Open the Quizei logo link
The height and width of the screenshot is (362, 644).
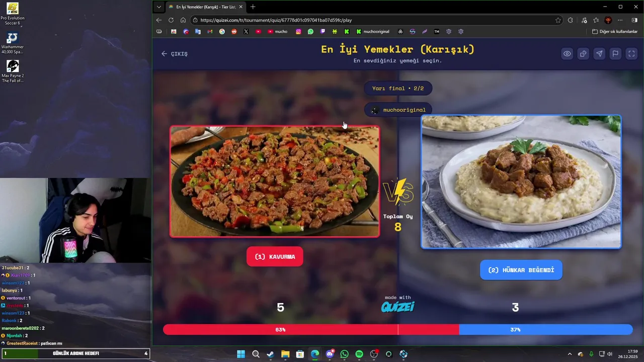[398, 307]
